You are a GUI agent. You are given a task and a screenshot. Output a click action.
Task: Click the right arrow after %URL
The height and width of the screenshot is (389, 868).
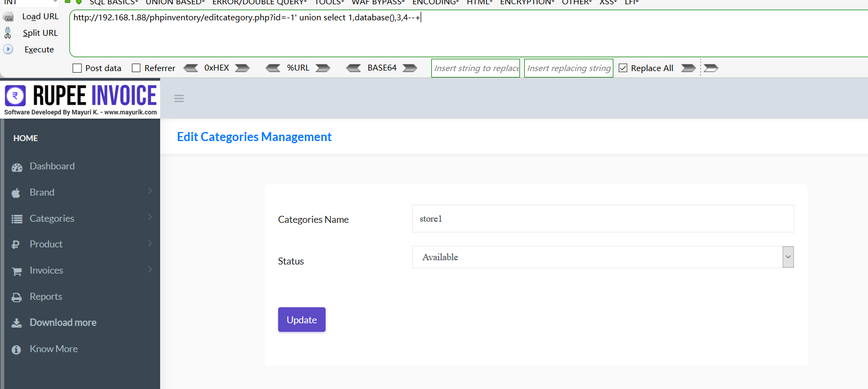pos(323,68)
